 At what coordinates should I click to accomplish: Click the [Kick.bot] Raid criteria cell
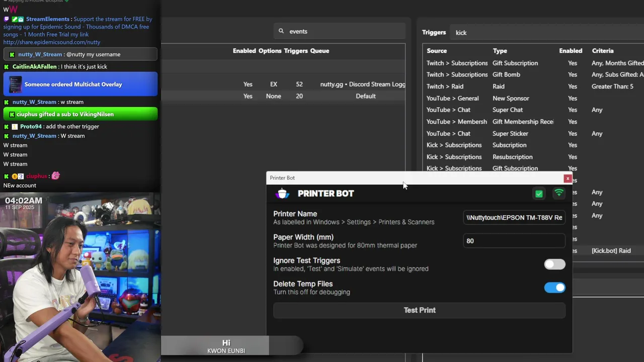tap(611, 250)
